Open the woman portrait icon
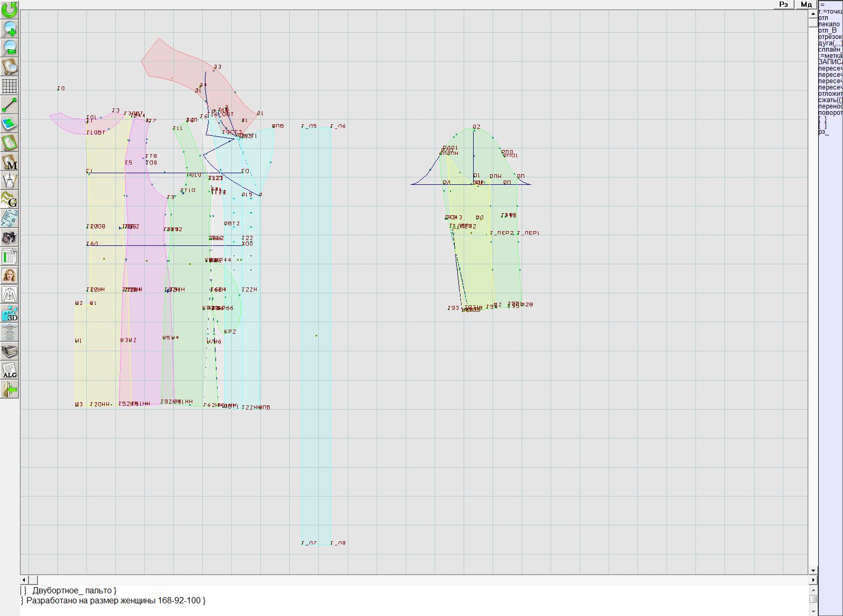Image resolution: width=843 pixels, height=616 pixels. point(9,275)
